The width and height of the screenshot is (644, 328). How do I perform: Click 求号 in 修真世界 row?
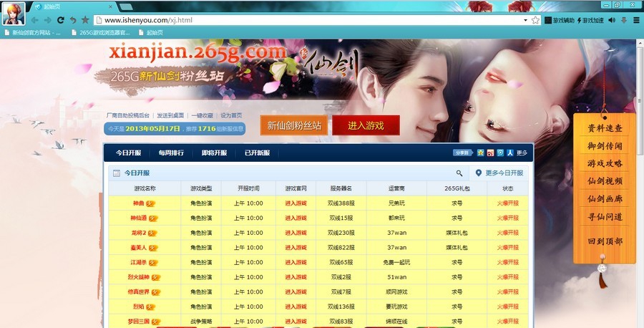(x=457, y=291)
